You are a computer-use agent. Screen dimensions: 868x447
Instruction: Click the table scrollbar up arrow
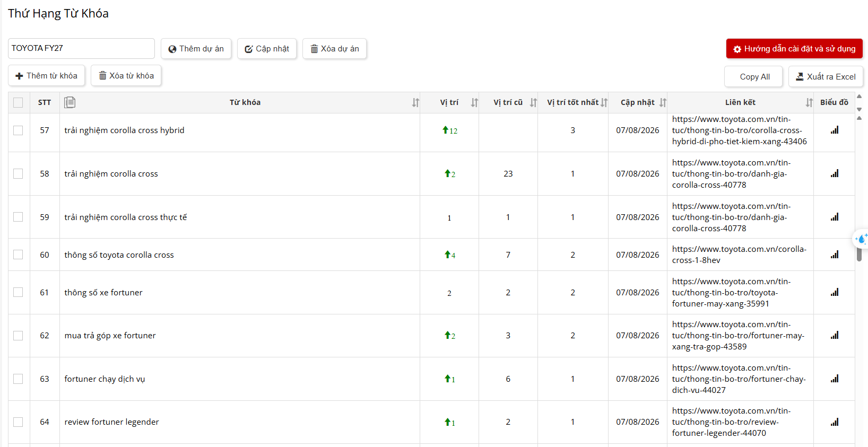pos(859,97)
